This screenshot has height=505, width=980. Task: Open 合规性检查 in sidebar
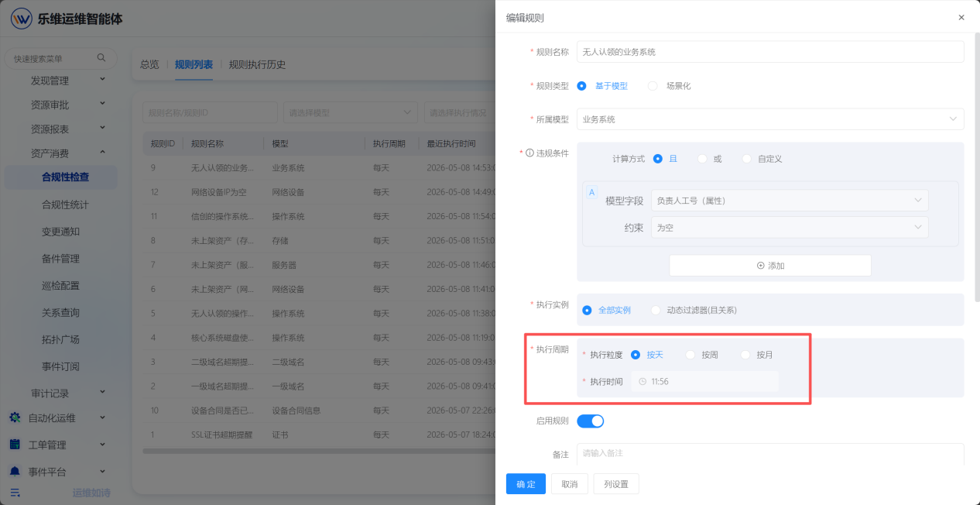tap(61, 177)
